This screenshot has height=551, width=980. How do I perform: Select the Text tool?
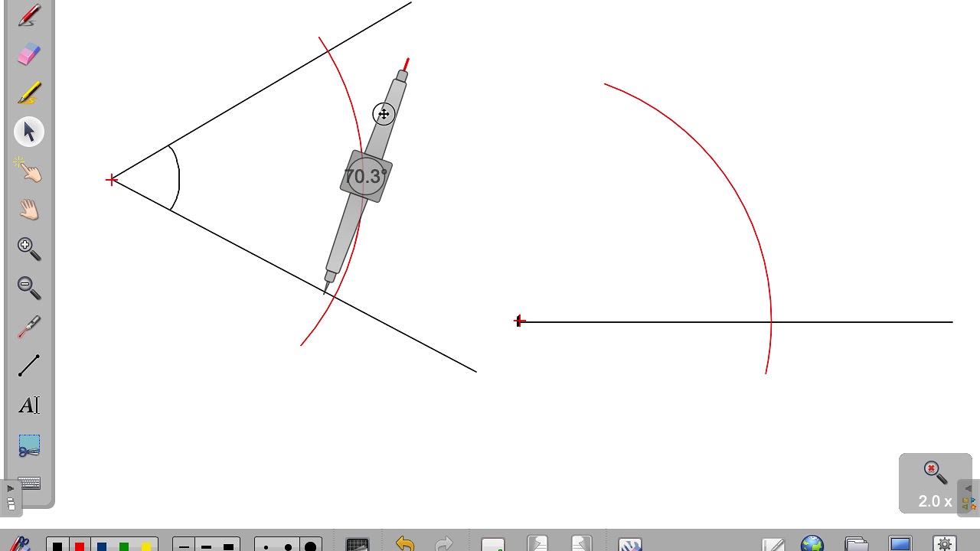coord(29,405)
